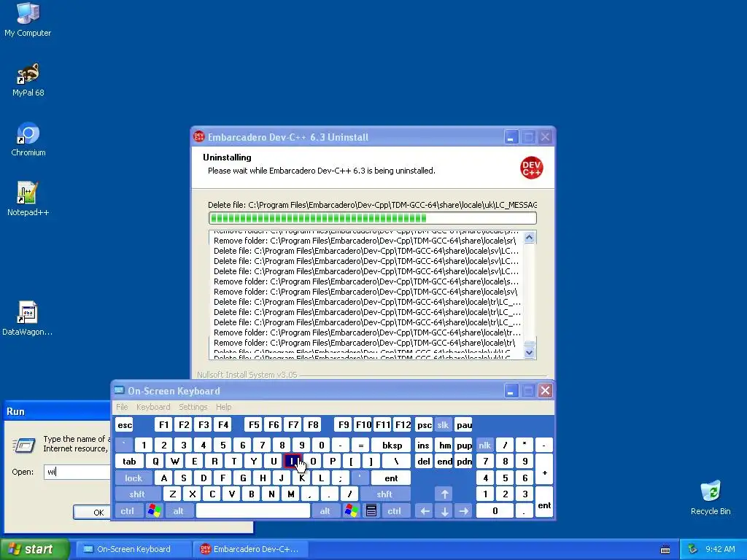Click the Dev-C++ logo in the uninstaller header

[x=531, y=168]
